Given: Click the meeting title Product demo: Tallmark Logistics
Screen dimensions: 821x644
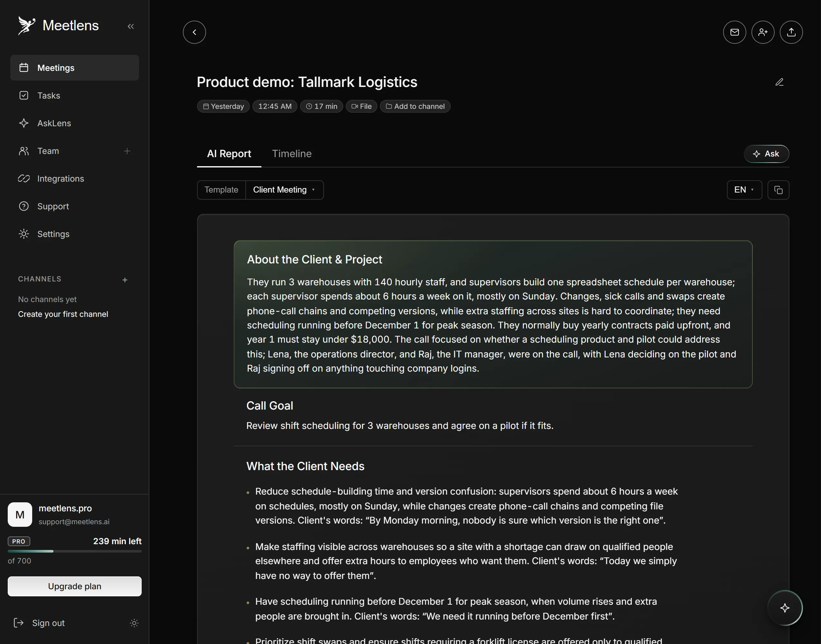Looking at the screenshot, I should click(x=307, y=82).
